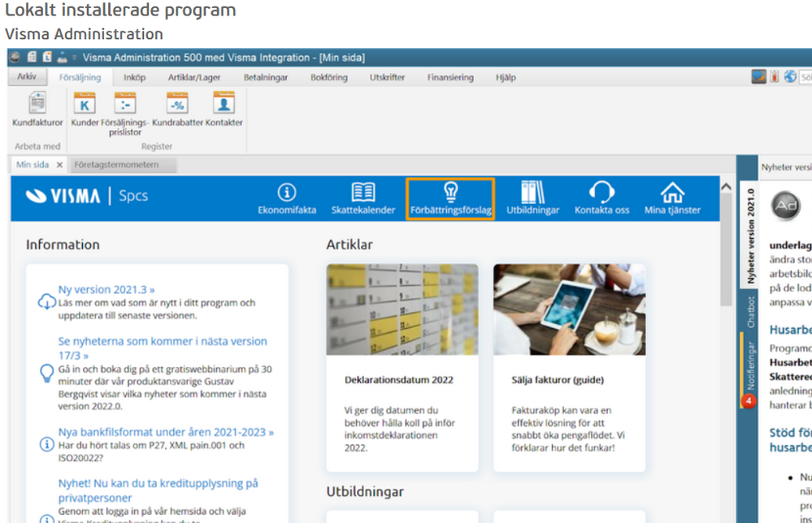Switch to the Bokföring ribbon tab
This screenshot has height=523, width=812.
click(x=328, y=78)
